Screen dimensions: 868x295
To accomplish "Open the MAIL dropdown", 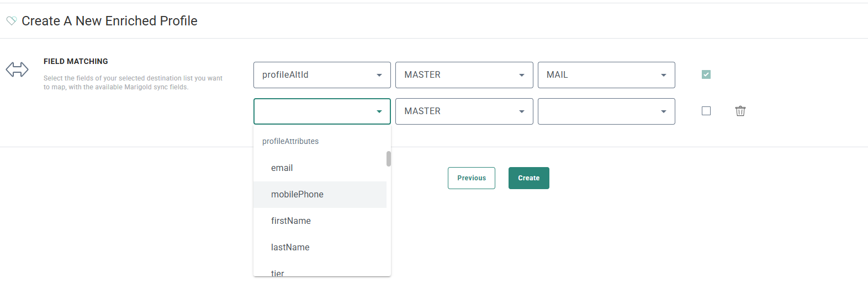I will [606, 75].
